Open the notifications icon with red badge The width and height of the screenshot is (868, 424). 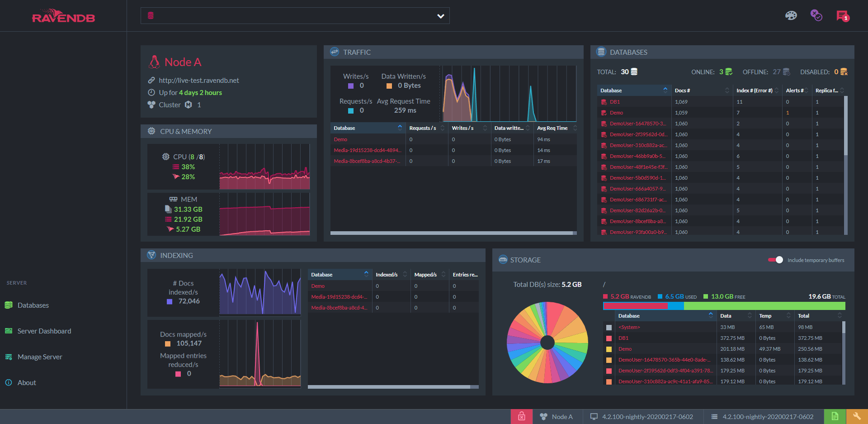coord(843,16)
